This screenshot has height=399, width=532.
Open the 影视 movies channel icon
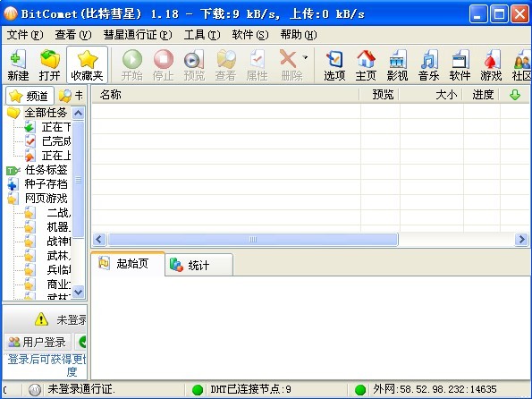click(x=397, y=65)
